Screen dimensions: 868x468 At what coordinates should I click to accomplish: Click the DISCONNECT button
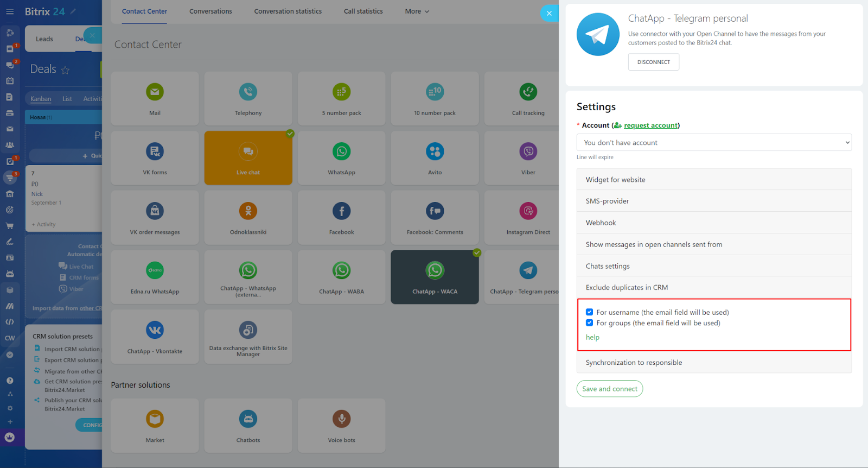(x=653, y=62)
